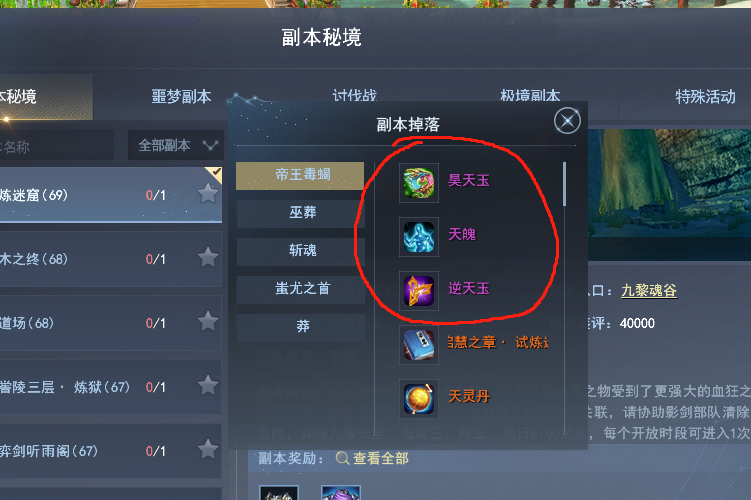Switch to the 噩梦副本 tab
The width and height of the screenshot is (751, 500).
pyautogui.click(x=181, y=96)
